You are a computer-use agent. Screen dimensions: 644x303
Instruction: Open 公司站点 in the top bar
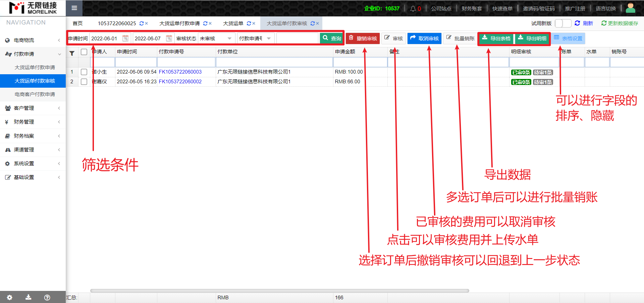coord(441,8)
